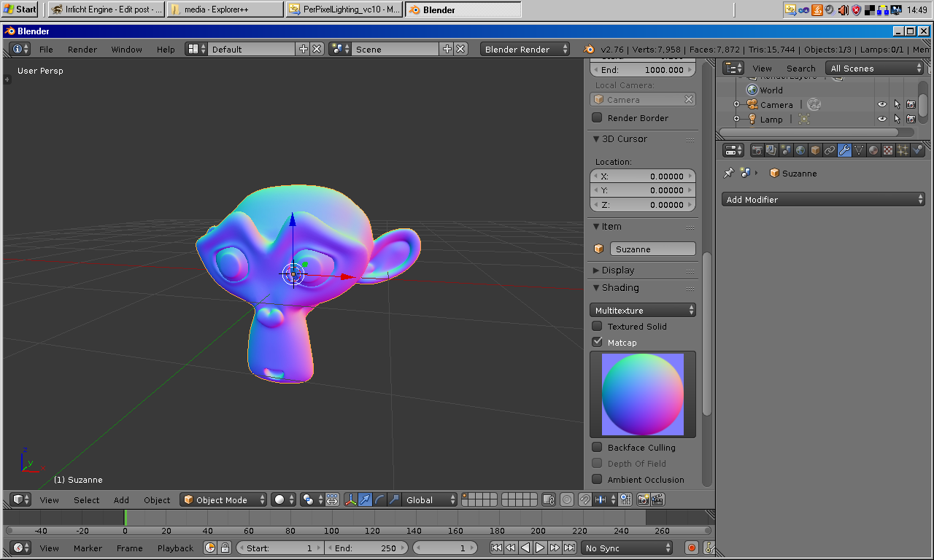
Task: Expand the Display panel
Action: [x=595, y=270]
